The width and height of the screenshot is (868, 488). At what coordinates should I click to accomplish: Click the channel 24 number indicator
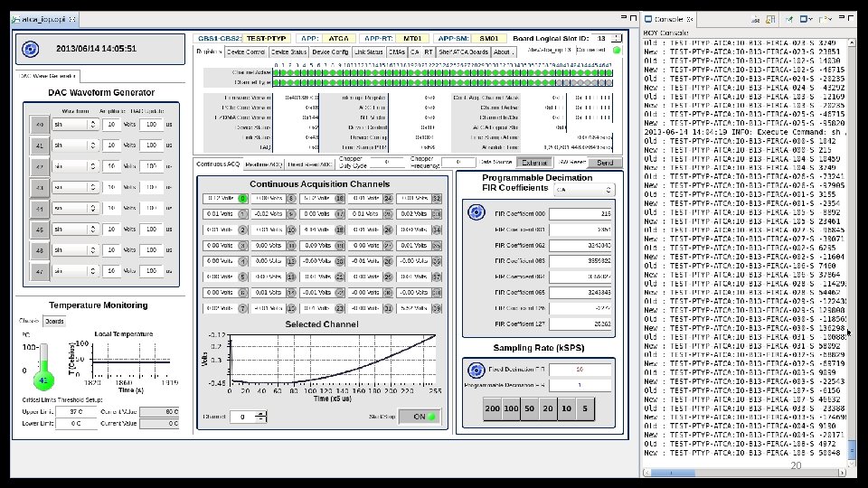coord(388,198)
